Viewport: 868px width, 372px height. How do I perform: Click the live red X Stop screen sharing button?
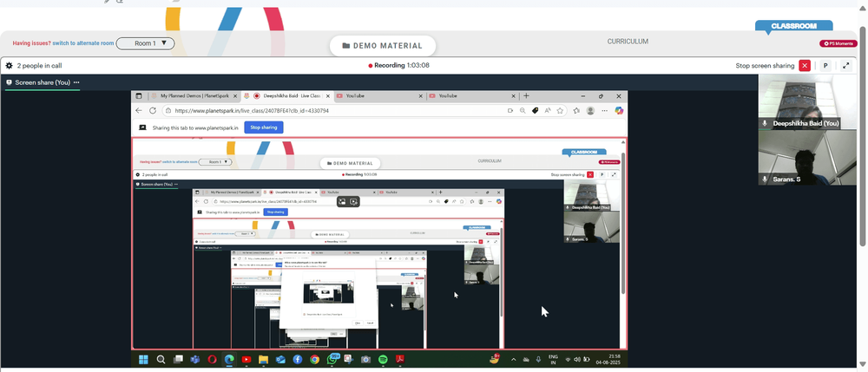[805, 66]
